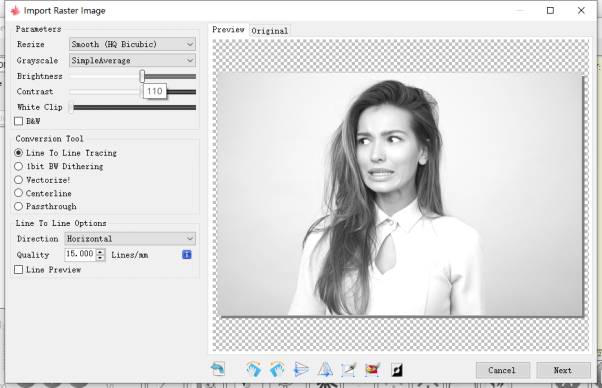Rotate image clockwise using the hand icon

point(253,370)
